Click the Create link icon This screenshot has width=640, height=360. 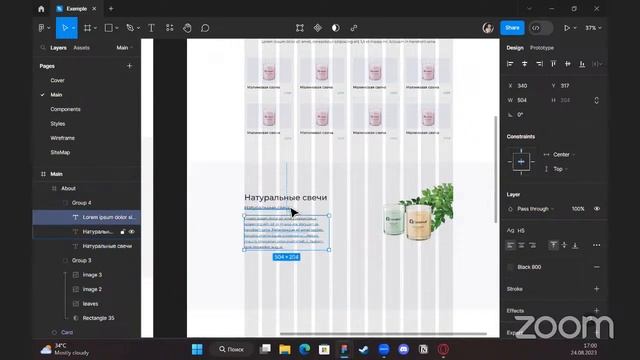354,28
